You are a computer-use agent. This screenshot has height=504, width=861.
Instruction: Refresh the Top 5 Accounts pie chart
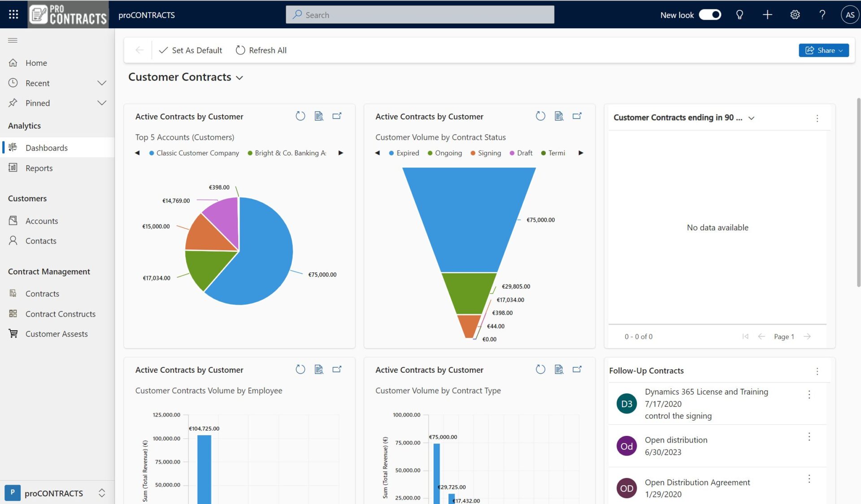[300, 116]
